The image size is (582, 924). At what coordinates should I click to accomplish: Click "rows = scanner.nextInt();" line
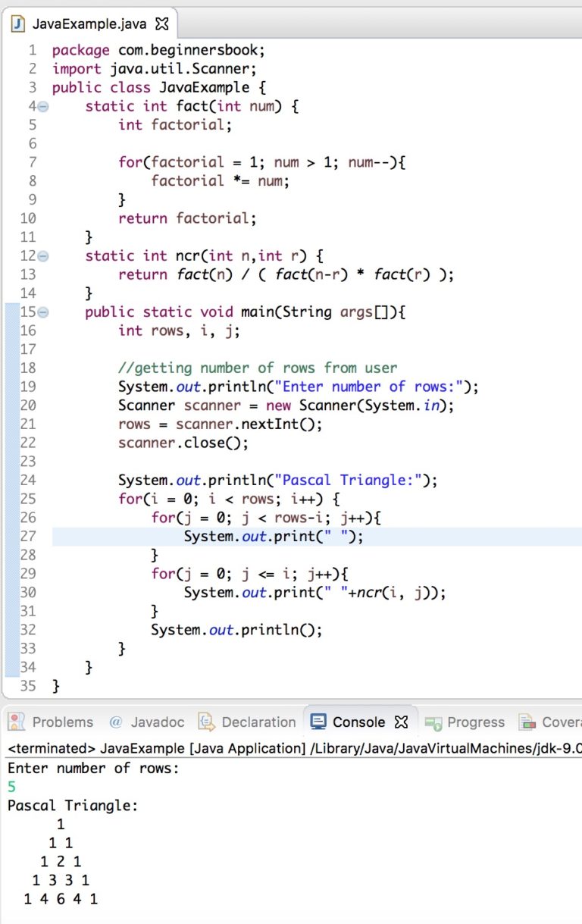click(221, 424)
